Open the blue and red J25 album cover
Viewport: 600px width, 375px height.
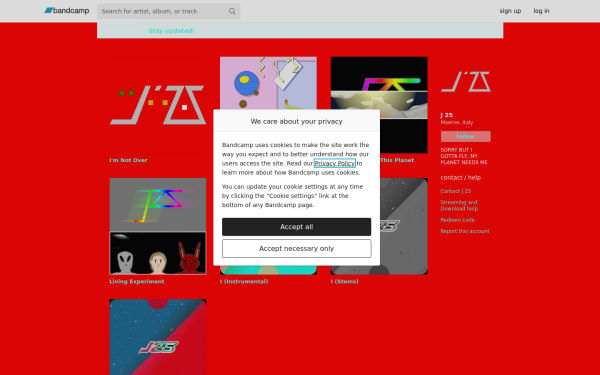(158, 337)
